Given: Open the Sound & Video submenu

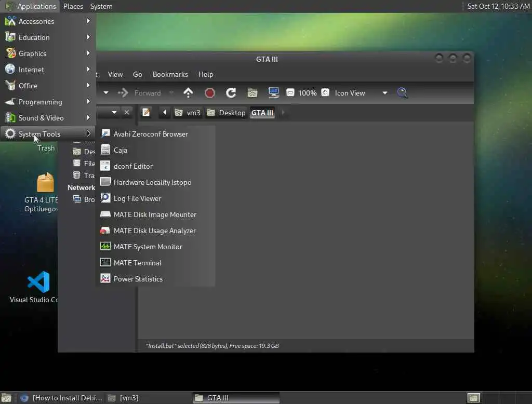Looking at the screenshot, I should 48,118.
